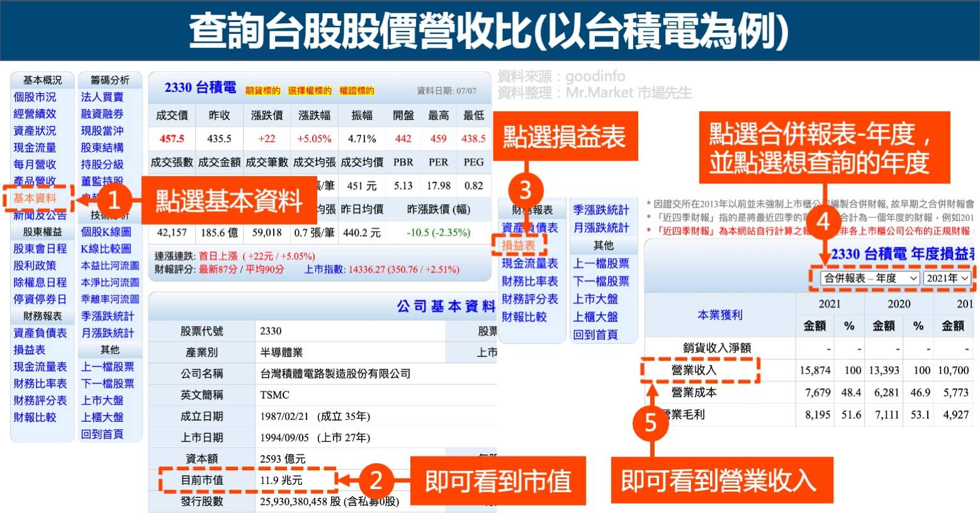This screenshot has width=980, height=513.
Task: Click the 2330 台積電 stock title link
Action: tap(200, 87)
